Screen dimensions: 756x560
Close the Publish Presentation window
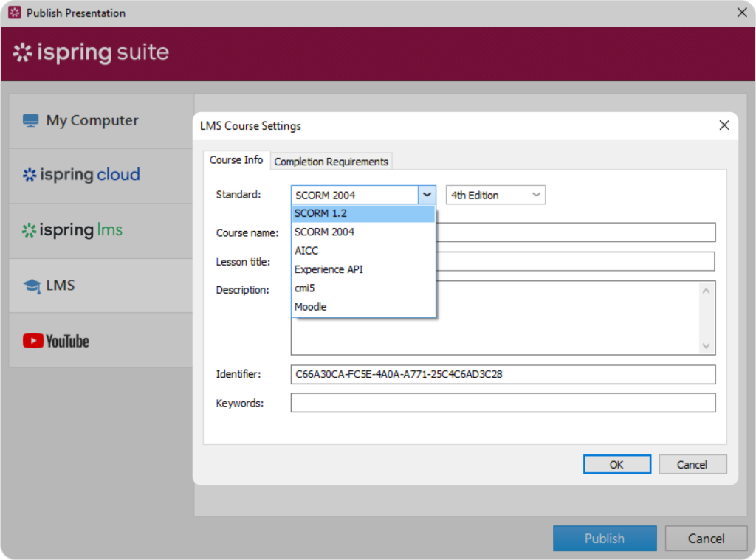pos(742,13)
